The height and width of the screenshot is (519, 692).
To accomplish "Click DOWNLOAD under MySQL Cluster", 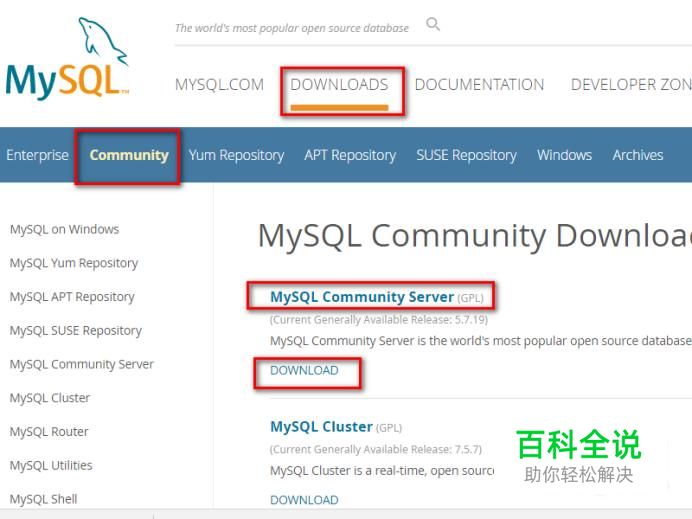I will [x=304, y=500].
